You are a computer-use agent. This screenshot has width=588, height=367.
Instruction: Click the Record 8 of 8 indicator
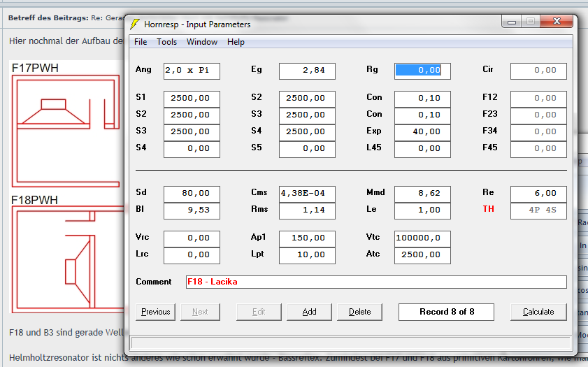(446, 312)
